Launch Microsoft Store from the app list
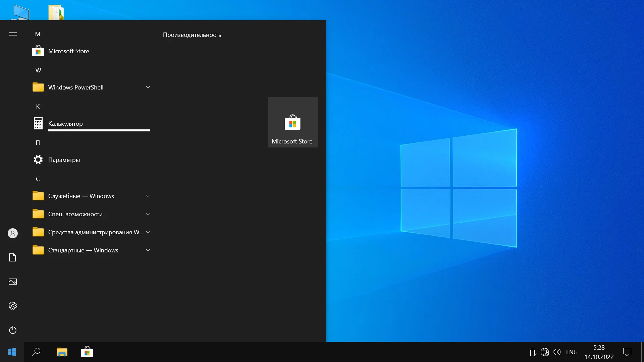This screenshot has height=362, width=644. point(68,51)
